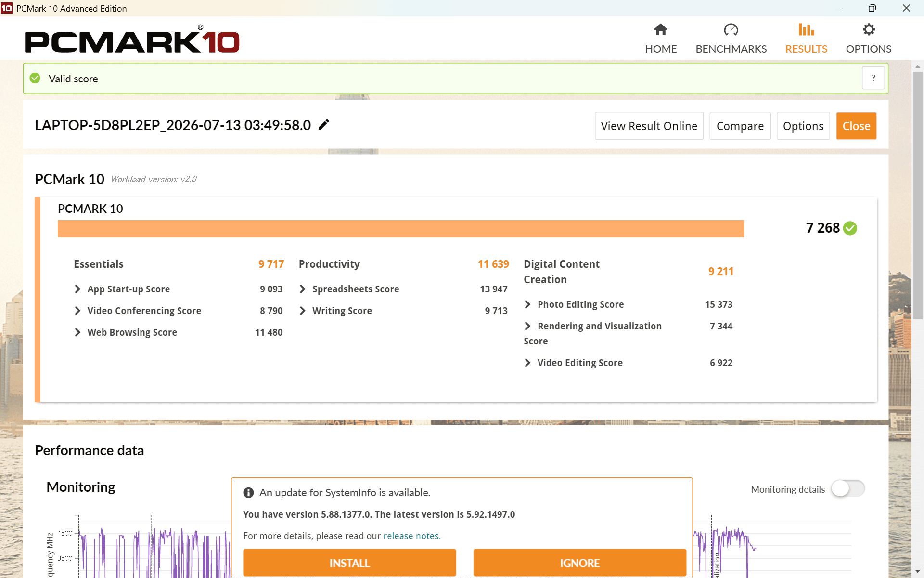924x578 pixels.
Task: Install the SystemInfo update
Action: click(349, 563)
